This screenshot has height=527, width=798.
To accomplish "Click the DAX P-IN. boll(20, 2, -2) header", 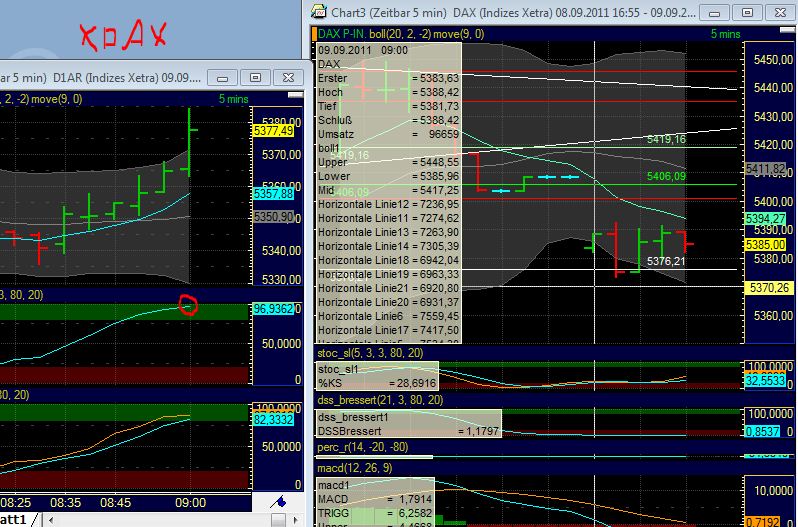I will (401, 34).
